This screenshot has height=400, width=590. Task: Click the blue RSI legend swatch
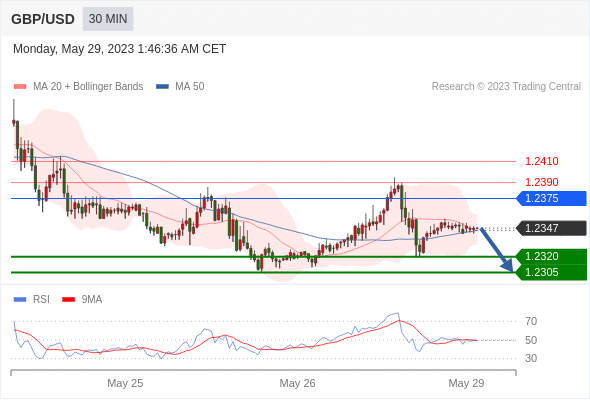pyautogui.click(x=20, y=300)
